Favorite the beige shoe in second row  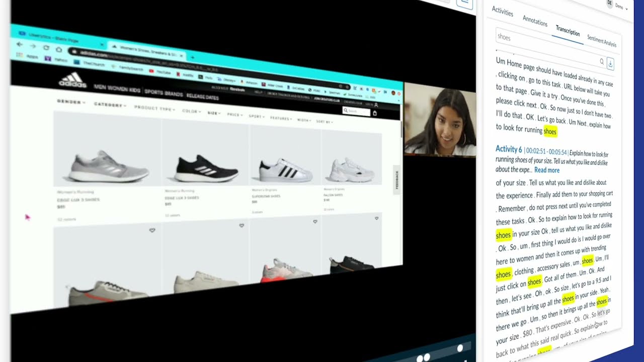click(x=242, y=226)
